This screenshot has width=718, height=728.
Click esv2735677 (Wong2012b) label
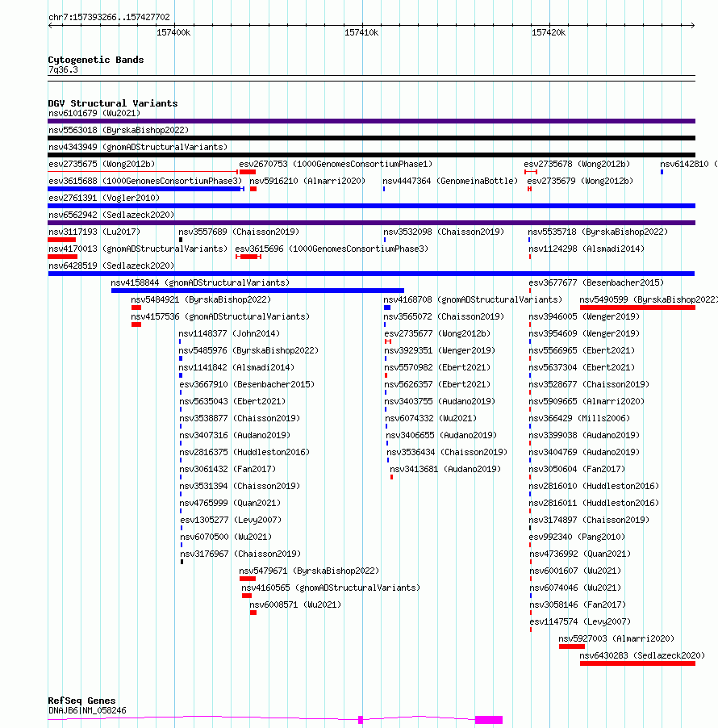click(437, 334)
